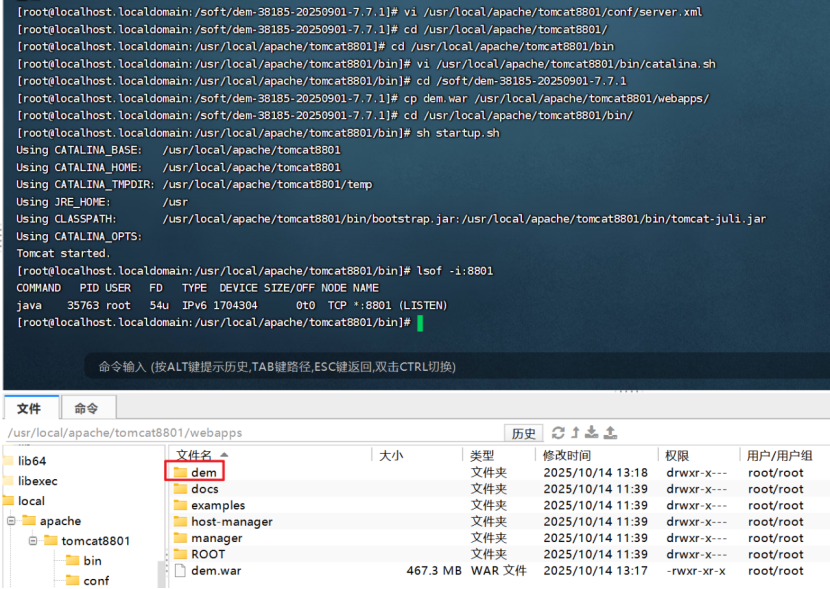Click the -rwxr-xr-x permission cell
This screenshot has height=589, width=830.
coord(696,570)
